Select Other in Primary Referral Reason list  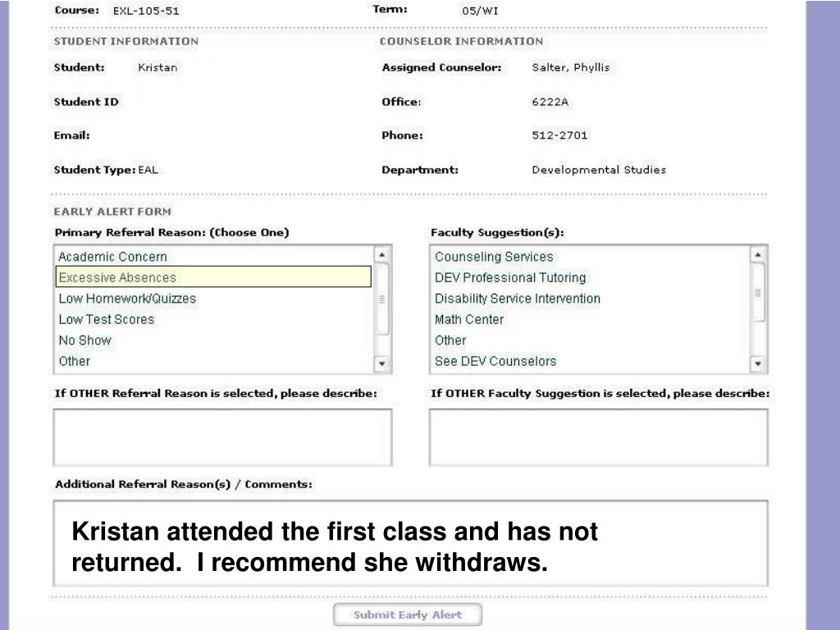(214, 361)
